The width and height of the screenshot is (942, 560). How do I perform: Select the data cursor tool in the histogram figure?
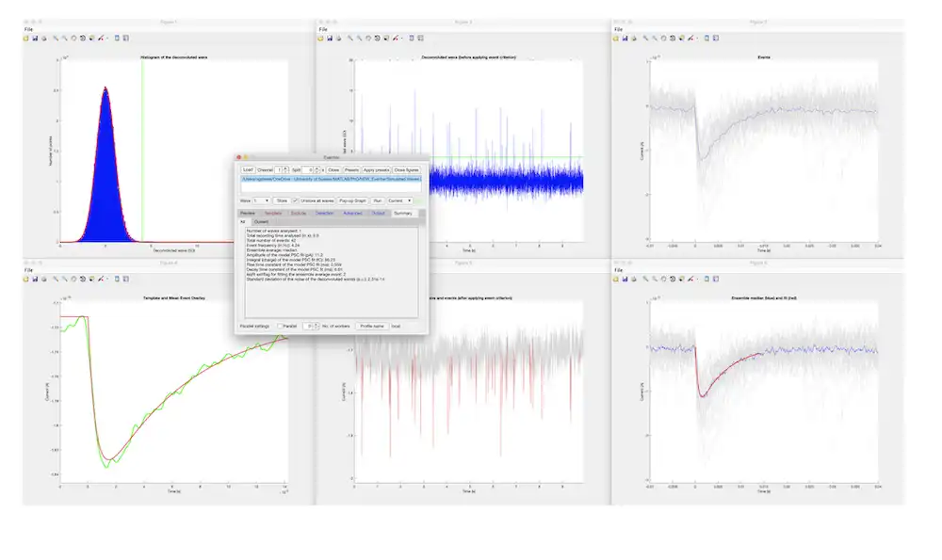pyautogui.click(x=91, y=39)
